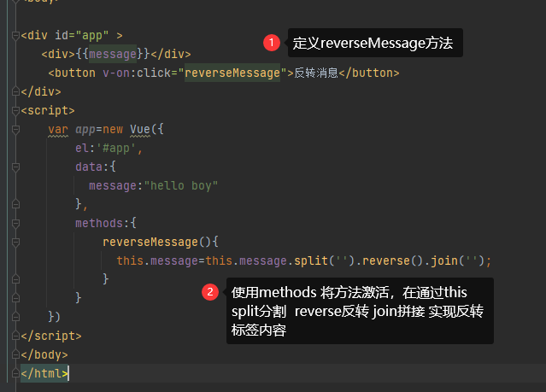Click the 'split' method call
The height and width of the screenshot is (392, 546).
tap(311, 260)
